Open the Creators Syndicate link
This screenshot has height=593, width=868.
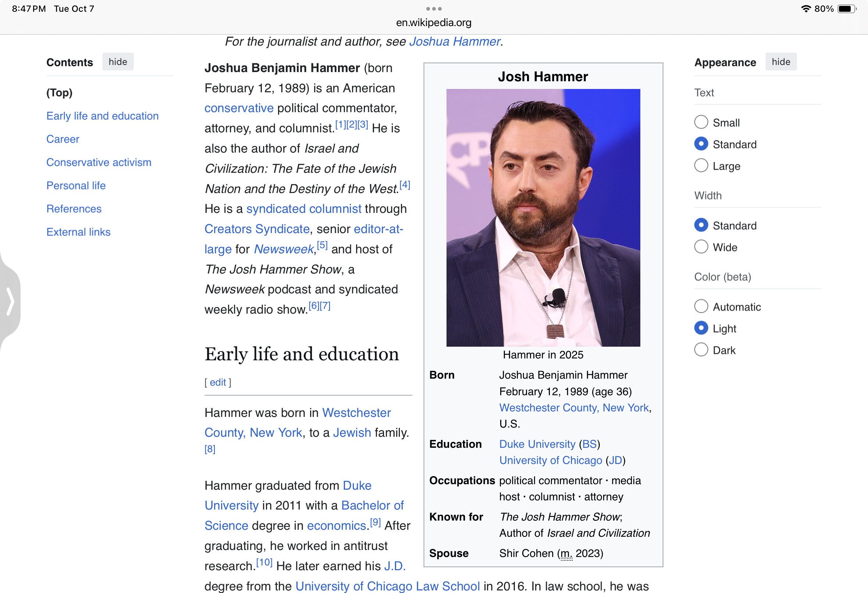257,229
